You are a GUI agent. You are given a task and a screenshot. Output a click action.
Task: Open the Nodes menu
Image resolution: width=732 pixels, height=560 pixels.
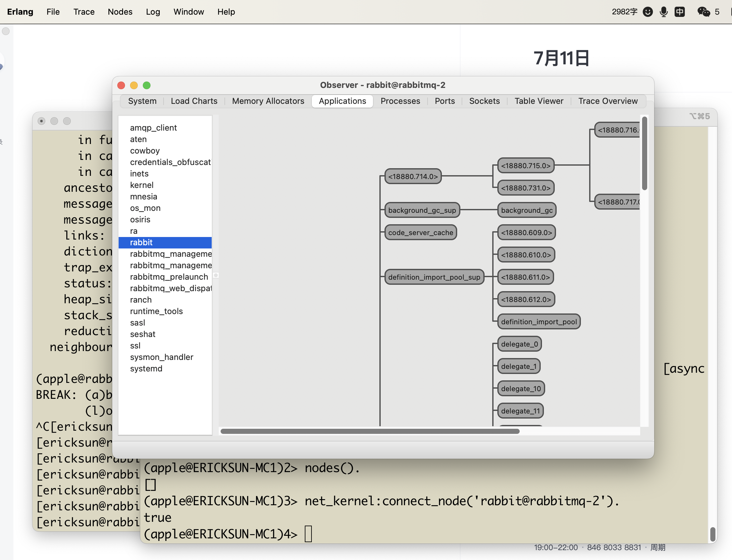[x=120, y=12]
